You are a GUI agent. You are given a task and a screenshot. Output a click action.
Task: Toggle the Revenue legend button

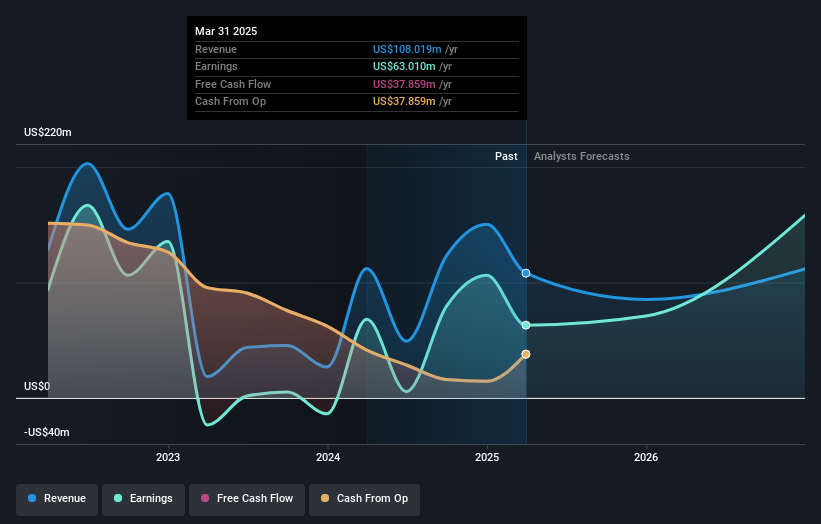tap(57, 499)
